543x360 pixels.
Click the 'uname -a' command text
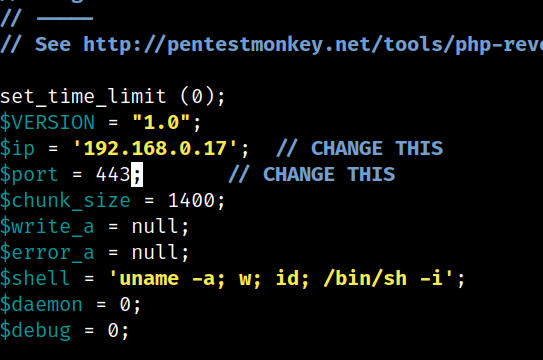167,279
